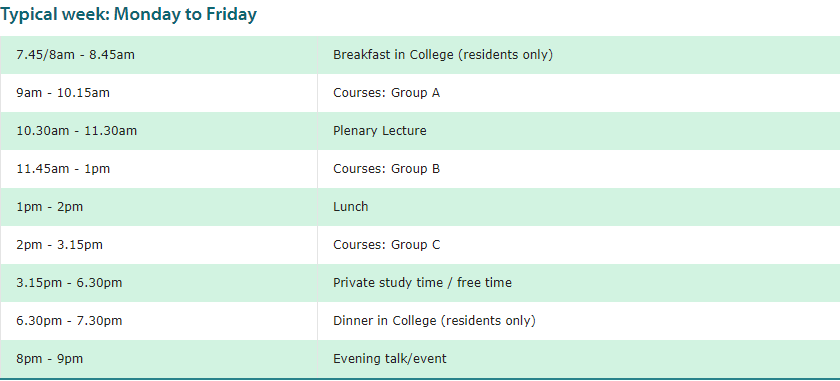Image resolution: width=840 pixels, height=381 pixels.
Task: Click the 'Plenary Lecture' cell
Action: 579,131
